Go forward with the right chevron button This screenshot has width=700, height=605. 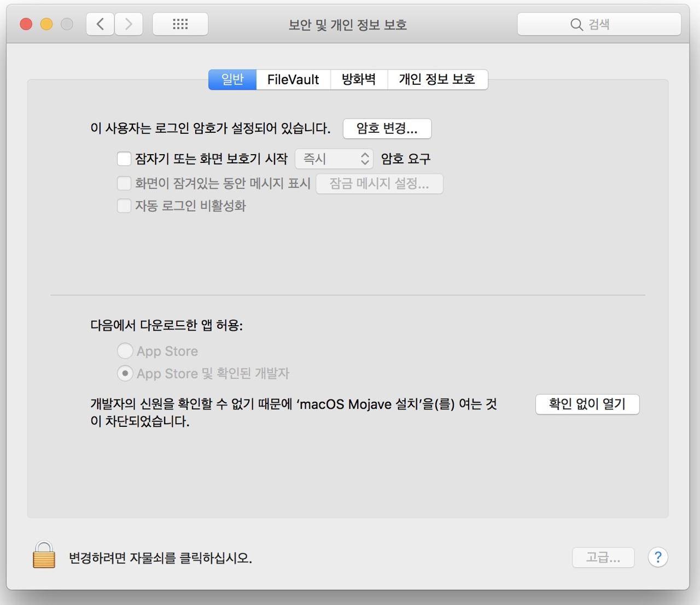(x=129, y=24)
